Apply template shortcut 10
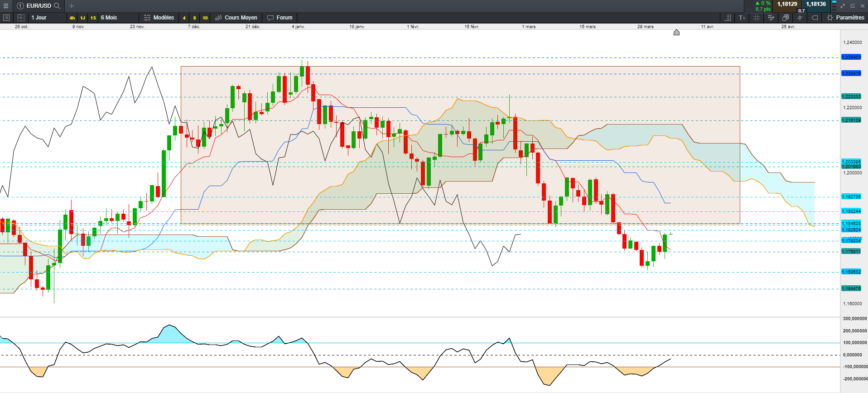This screenshot has height=393, width=868. coord(205,18)
